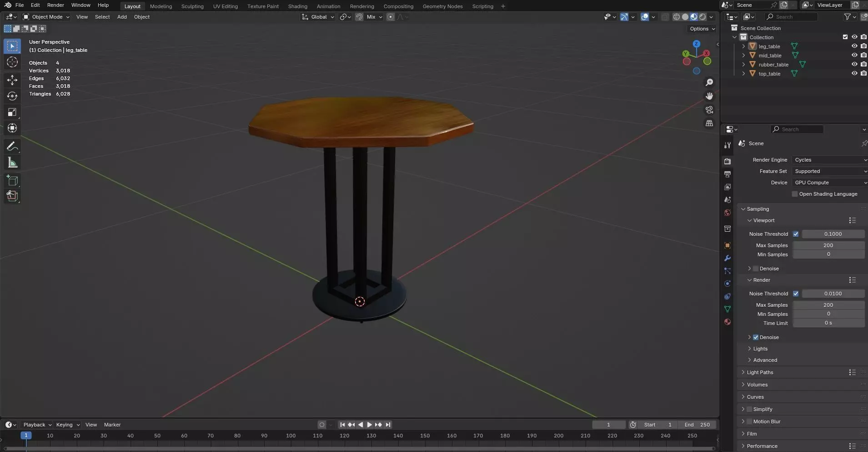Open the Render Engine dropdown
Viewport: 868px width, 452px height.
pyautogui.click(x=830, y=160)
